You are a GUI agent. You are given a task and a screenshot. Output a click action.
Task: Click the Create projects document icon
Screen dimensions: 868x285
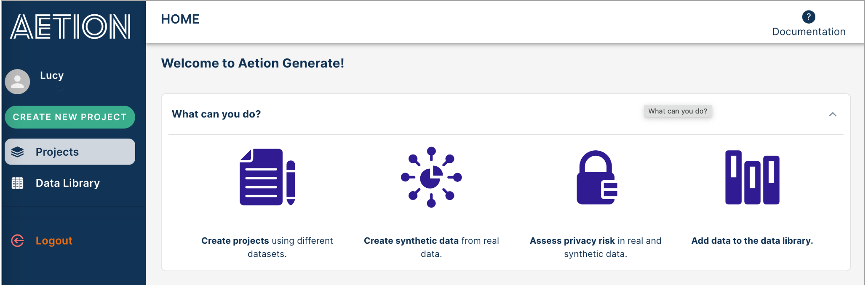point(267,177)
